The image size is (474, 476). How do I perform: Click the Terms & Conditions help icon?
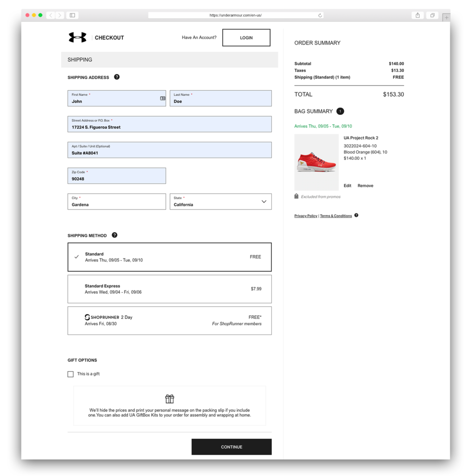[x=356, y=215]
